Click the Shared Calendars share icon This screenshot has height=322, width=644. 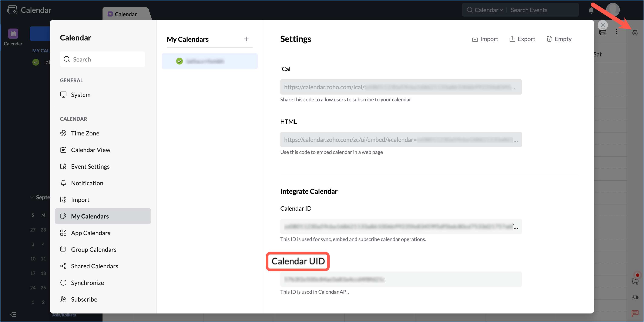click(x=63, y=266)
